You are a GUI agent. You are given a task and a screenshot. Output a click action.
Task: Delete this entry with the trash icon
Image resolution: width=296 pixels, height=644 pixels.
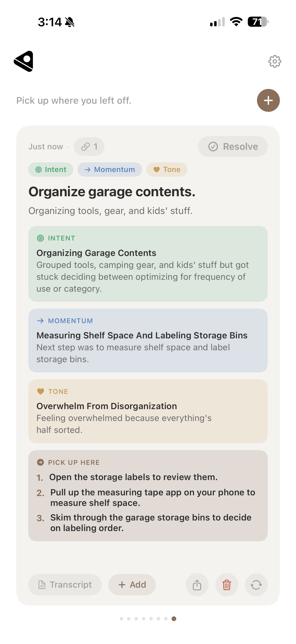[227, 585]
